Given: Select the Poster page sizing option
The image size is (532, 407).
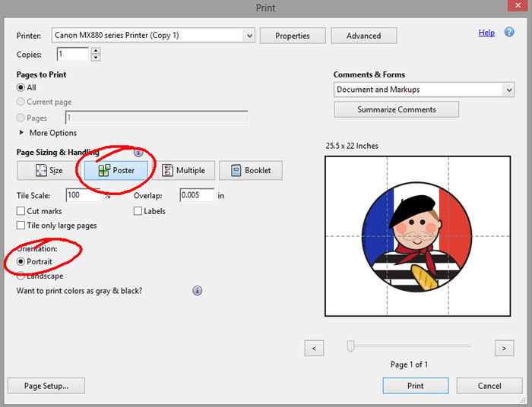Looking at the screenshot, I should (x=116, y=170).
